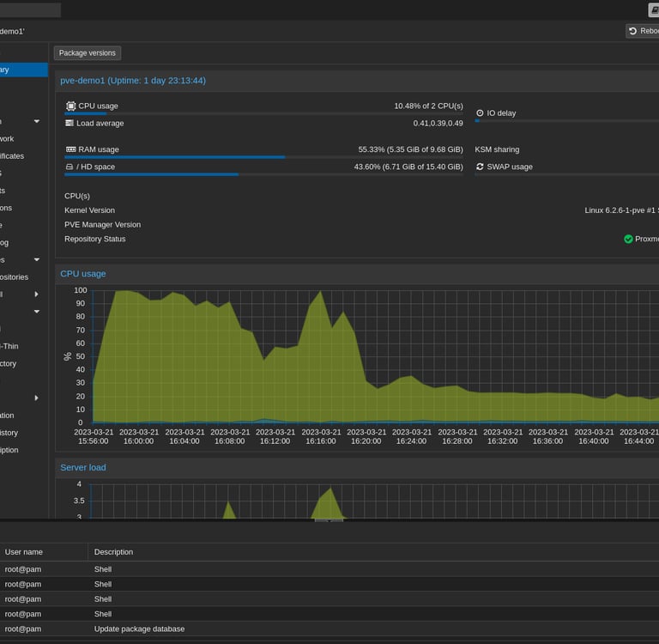Click the HD space progress bar
The width and height of the screenshot is (659, 644).
(263, 174)
